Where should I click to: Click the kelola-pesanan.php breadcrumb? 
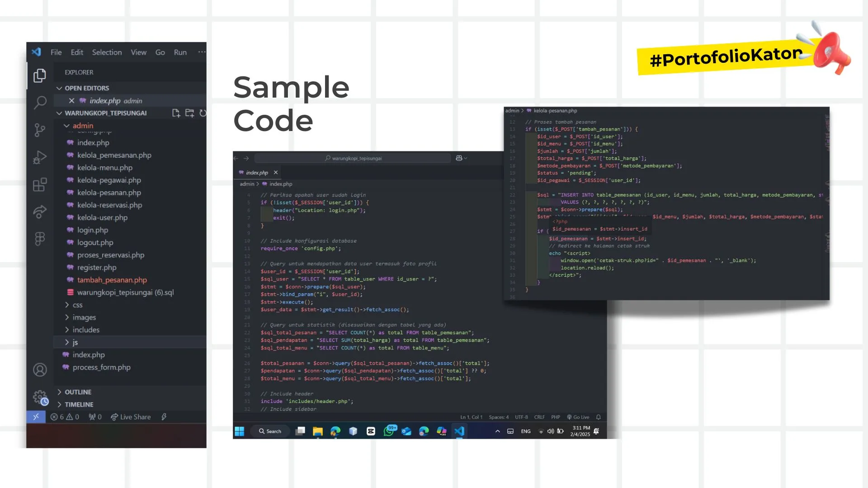(555, 111)
